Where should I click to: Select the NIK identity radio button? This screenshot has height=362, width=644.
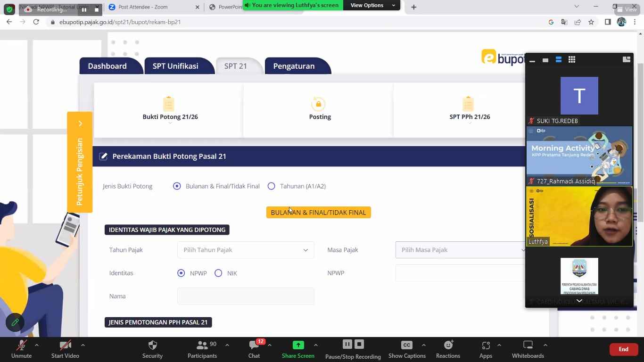[x=218, y=273]
